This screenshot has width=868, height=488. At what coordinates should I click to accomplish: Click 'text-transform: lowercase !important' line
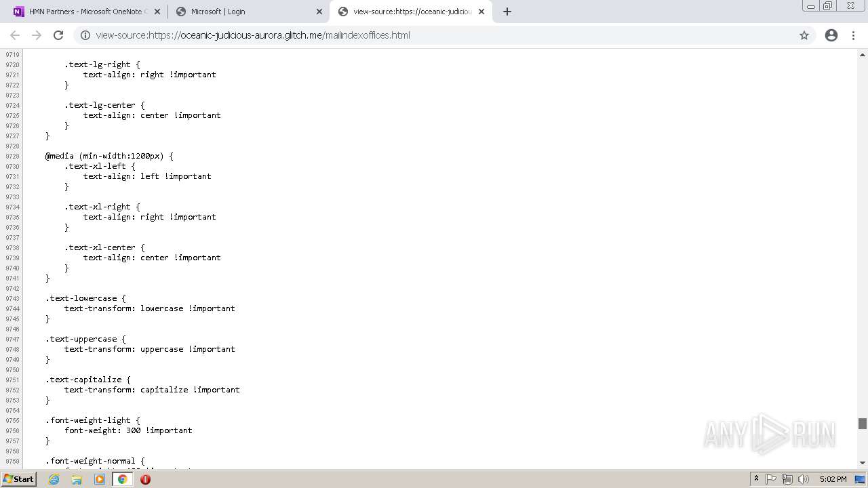(150, 308)
